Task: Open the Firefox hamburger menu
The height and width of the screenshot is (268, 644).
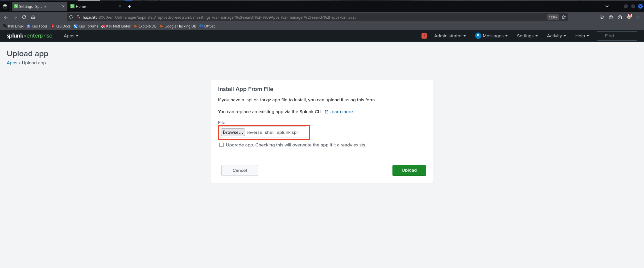Action: pos(638,17)
